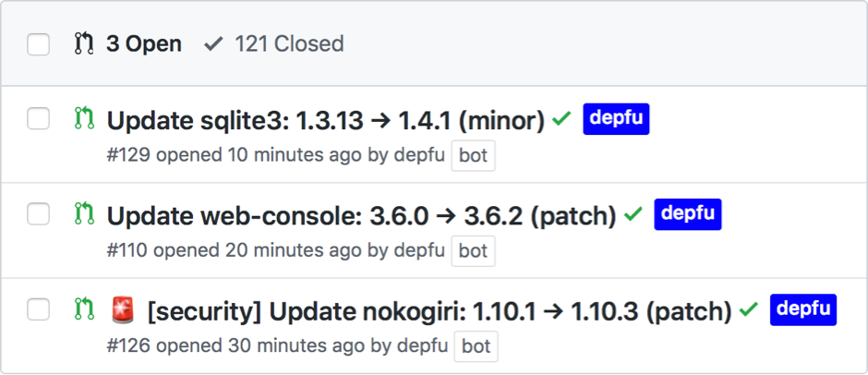Open the Update web-console 3.6.0 → 3.6.2 PR
The image size is (868, 375).
click(x=361, y=216)
